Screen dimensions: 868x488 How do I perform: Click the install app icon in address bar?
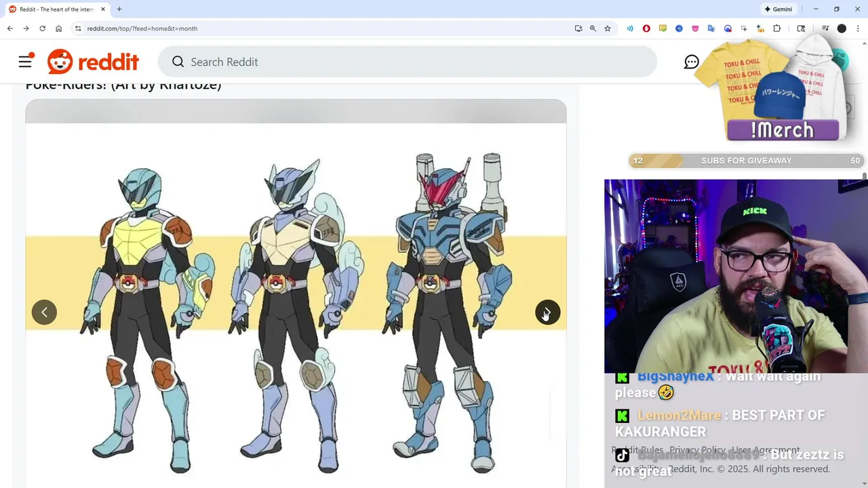pyautogui.click(x=578, y=28)
